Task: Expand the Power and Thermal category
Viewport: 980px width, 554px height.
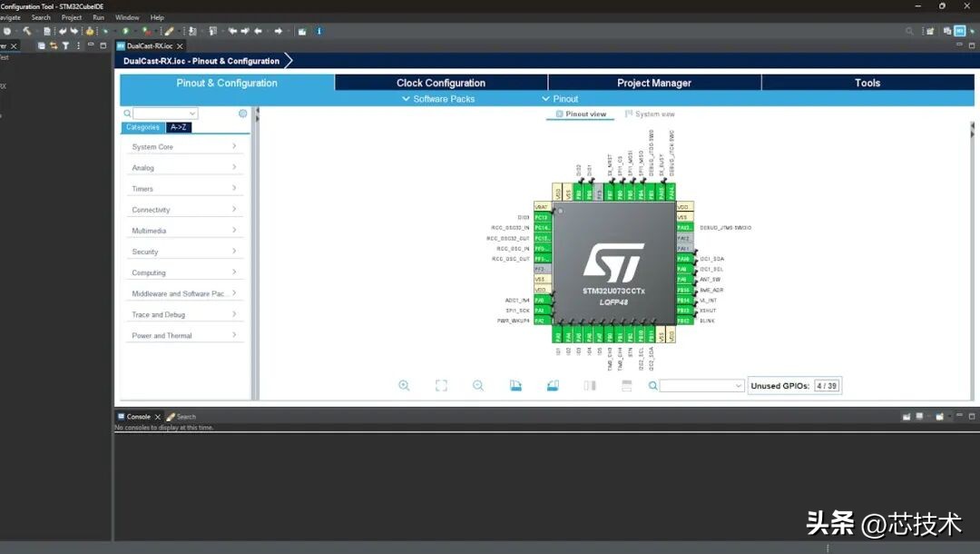Action: (x=183, y=335)
